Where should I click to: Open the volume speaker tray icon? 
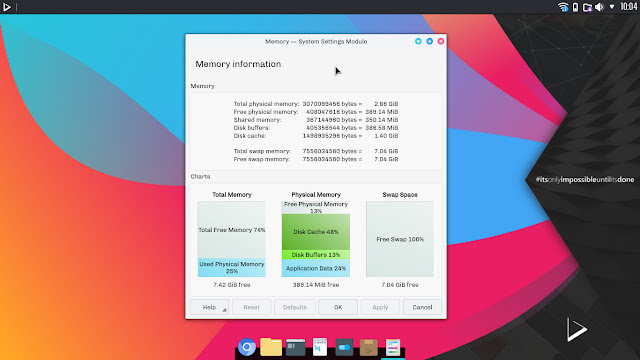[x=599, y=7]
